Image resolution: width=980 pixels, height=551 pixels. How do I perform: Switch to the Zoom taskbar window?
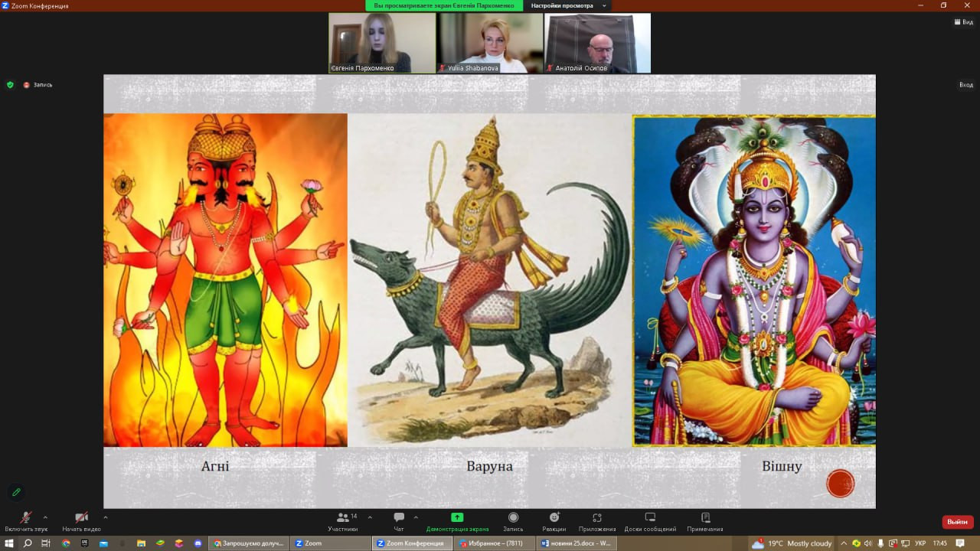point(331,543)
